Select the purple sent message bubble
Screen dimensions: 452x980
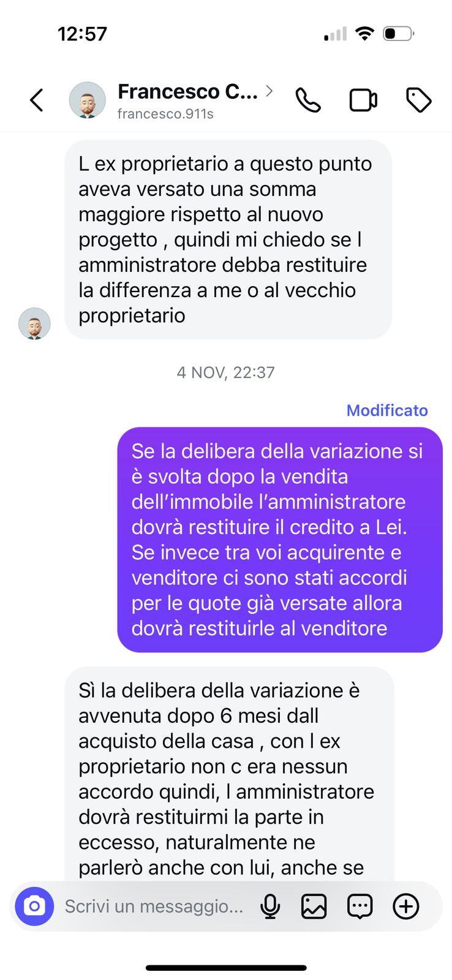coord(280,540)
